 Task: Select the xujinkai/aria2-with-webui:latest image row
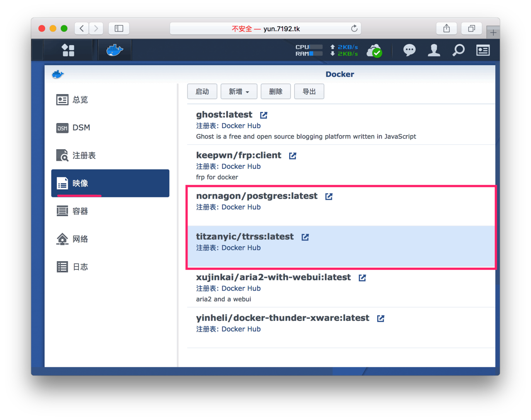pos(341,287)
